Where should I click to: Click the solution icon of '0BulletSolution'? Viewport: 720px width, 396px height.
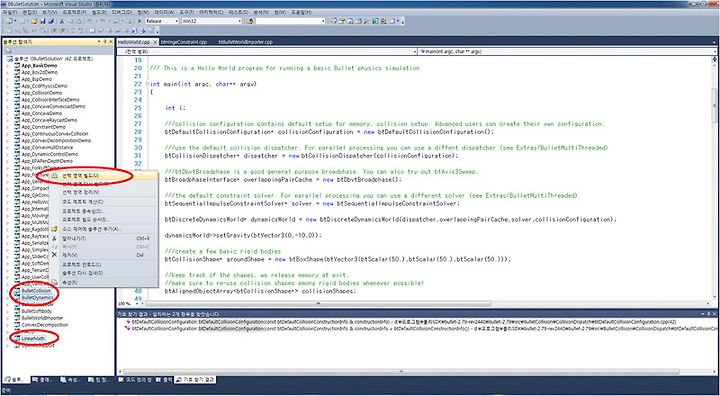10,59
